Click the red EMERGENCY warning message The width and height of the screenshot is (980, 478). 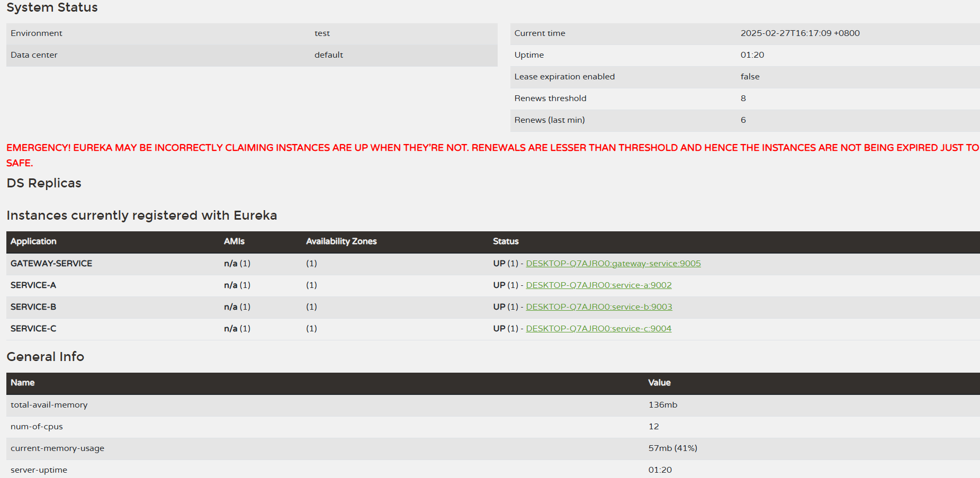[492, 155]
